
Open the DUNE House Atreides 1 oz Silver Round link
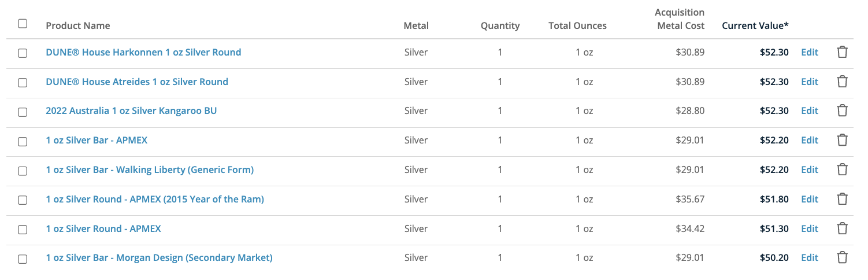137,82
